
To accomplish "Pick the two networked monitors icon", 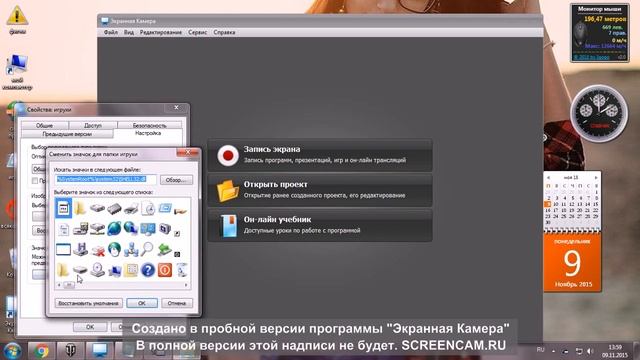I will [148, 229].
